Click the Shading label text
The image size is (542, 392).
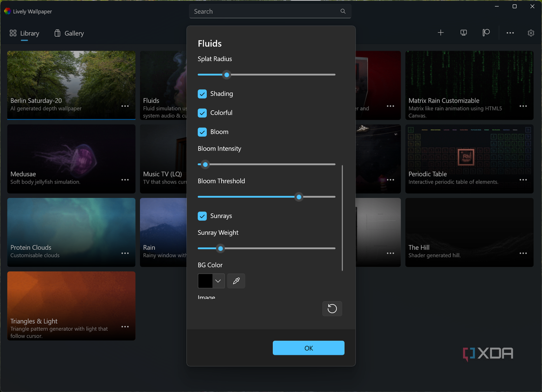222,94
